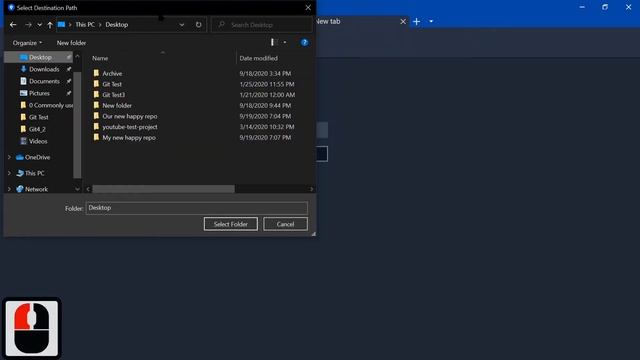Select Our new happy repo folder
This screenshot has width=640, height=360.
[129, 116]
